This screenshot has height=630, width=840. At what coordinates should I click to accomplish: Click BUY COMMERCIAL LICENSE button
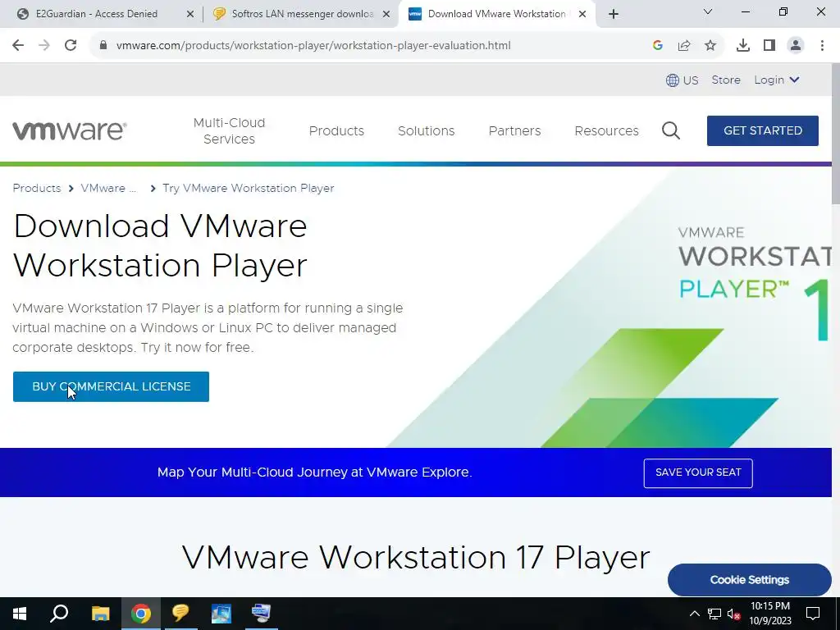(x=111, y=387)
